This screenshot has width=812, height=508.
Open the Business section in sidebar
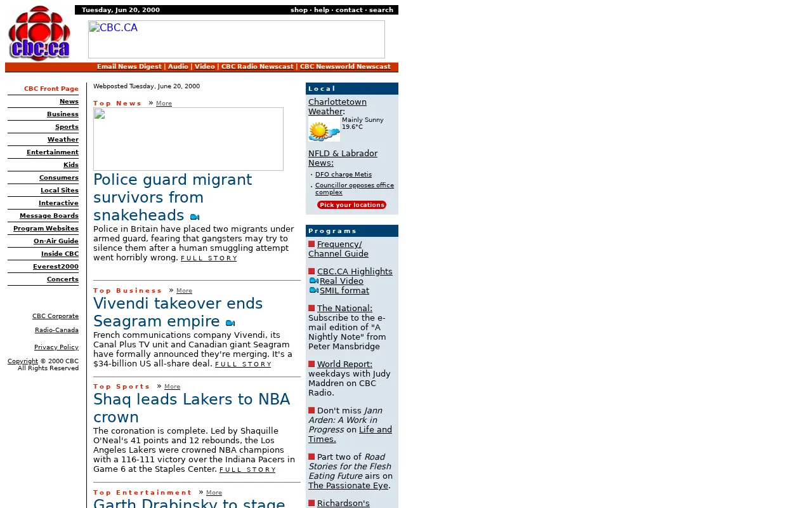(63, 114)
